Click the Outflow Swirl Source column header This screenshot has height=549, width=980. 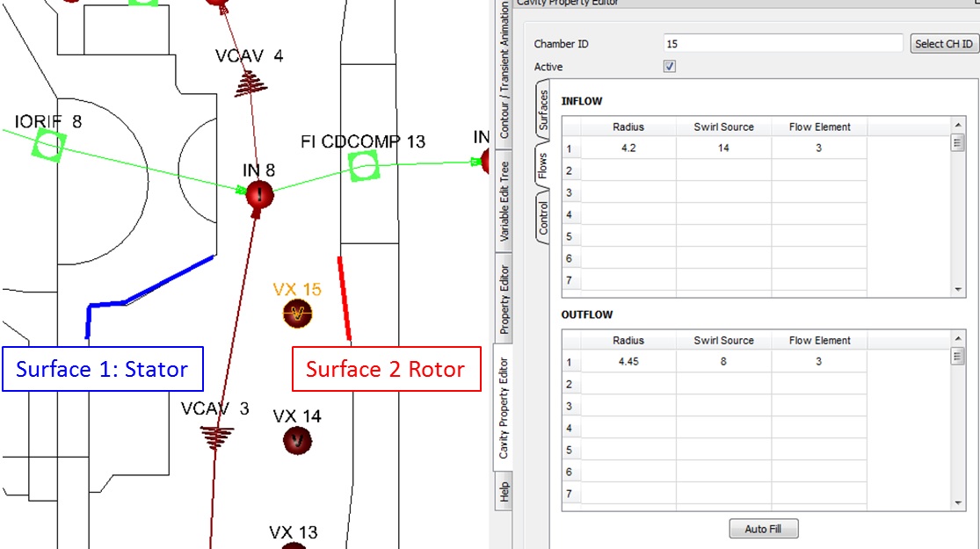point(723,341)
